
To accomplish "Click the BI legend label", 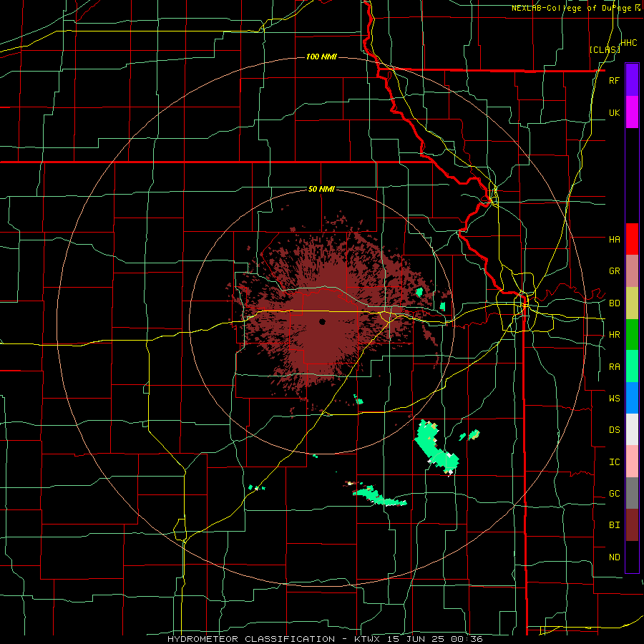I will 614,525.
